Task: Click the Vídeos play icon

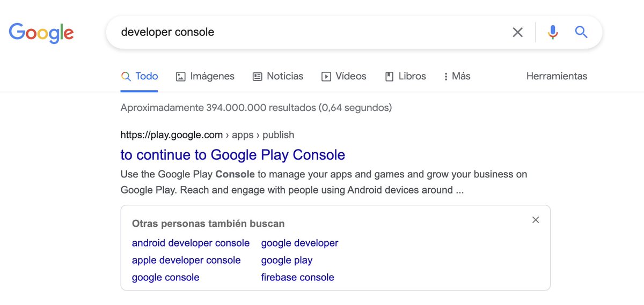Action: [326, 77]
